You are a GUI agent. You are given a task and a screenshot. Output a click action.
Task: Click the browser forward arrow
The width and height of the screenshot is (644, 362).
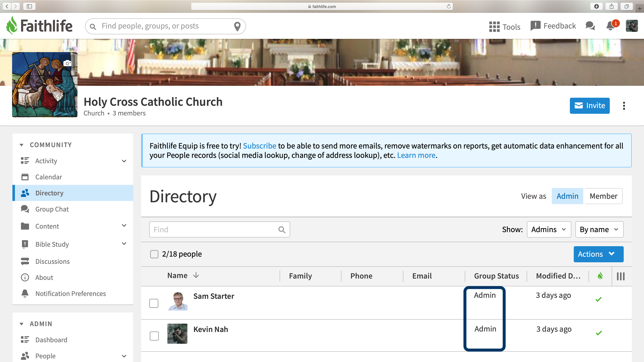[x=15, y=6]
